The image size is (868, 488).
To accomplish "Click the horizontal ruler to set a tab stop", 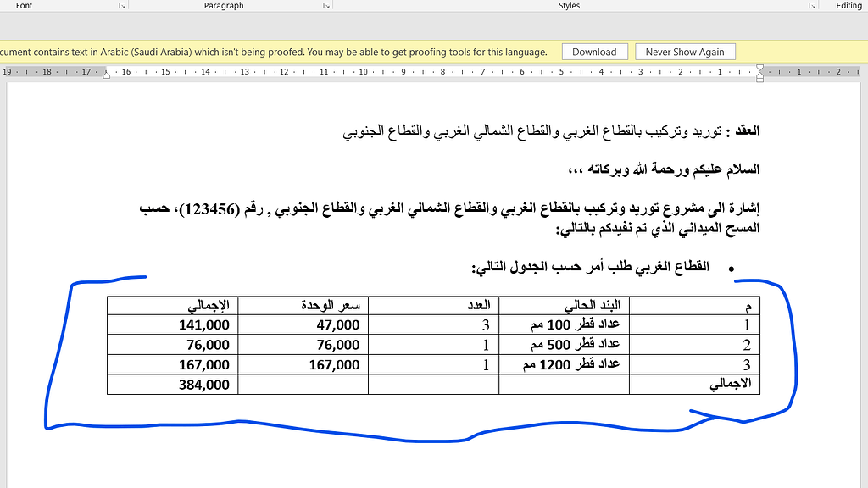I will [424, 75].
